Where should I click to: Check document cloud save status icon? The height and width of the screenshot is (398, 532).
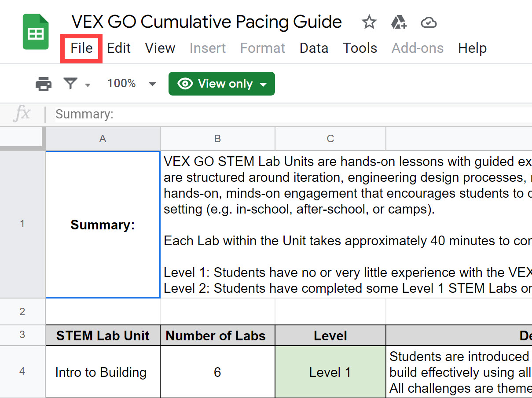pos(428,22)
